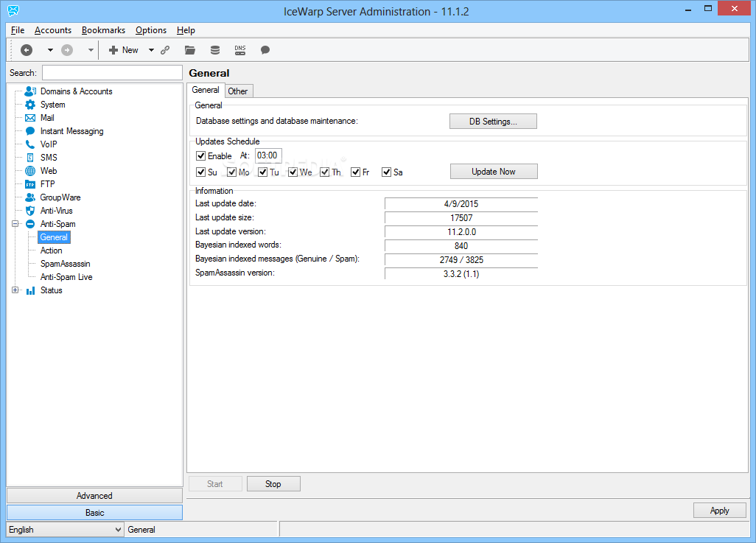Click into the Search input field

coord(112,73)
